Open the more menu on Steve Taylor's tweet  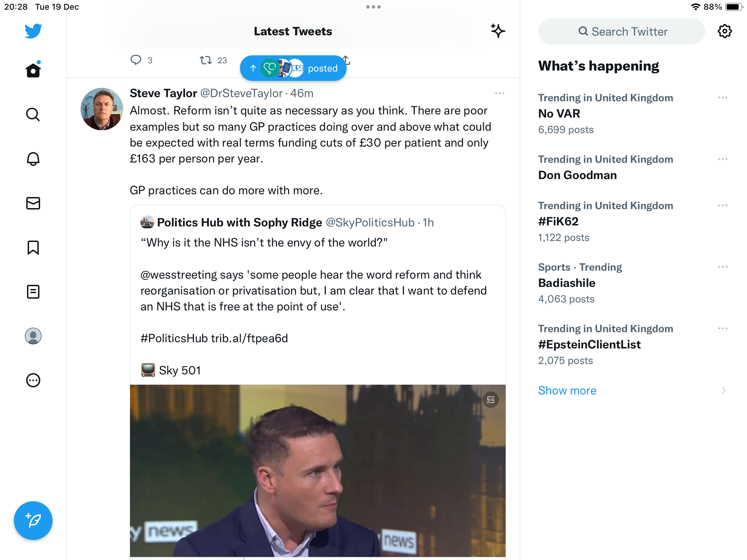(500, 94)
